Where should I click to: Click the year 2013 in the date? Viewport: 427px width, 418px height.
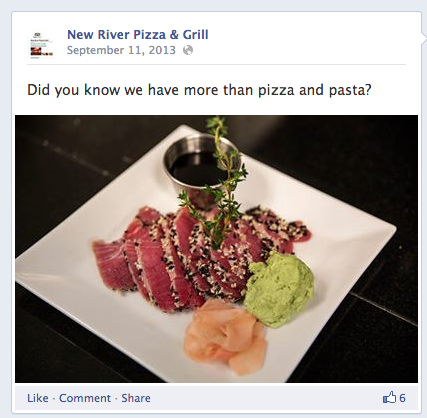point(162,50)
